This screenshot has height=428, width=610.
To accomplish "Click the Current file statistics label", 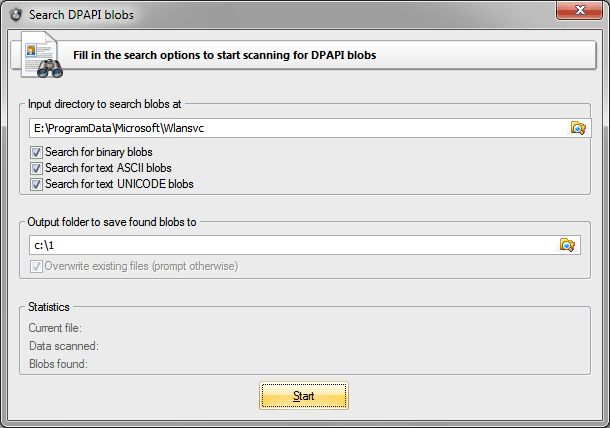I will 55,328.
